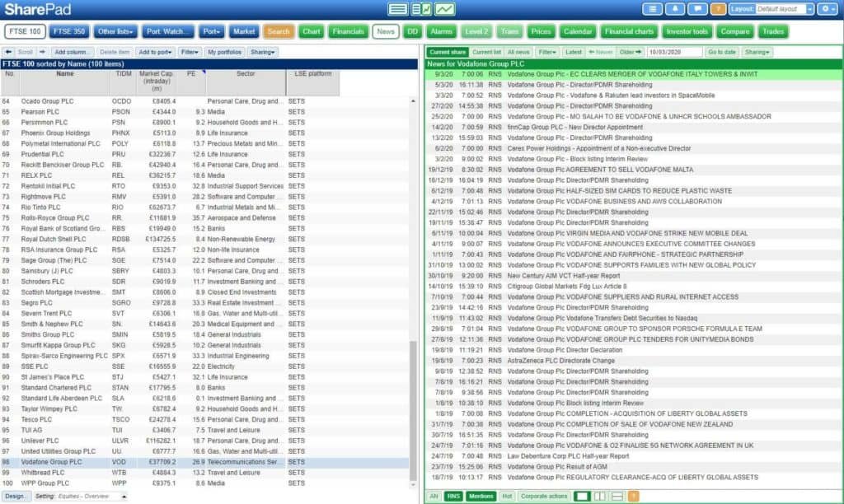Screen dimensions: 844x504
Task: Select the Vodafone Group PLC row
Action: click(204, 462)
